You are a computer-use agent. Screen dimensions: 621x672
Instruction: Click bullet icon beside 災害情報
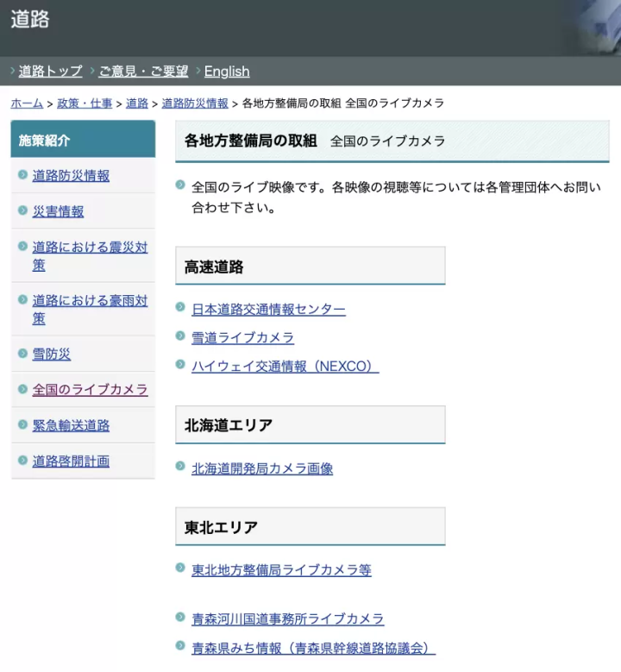click(22, 210)
